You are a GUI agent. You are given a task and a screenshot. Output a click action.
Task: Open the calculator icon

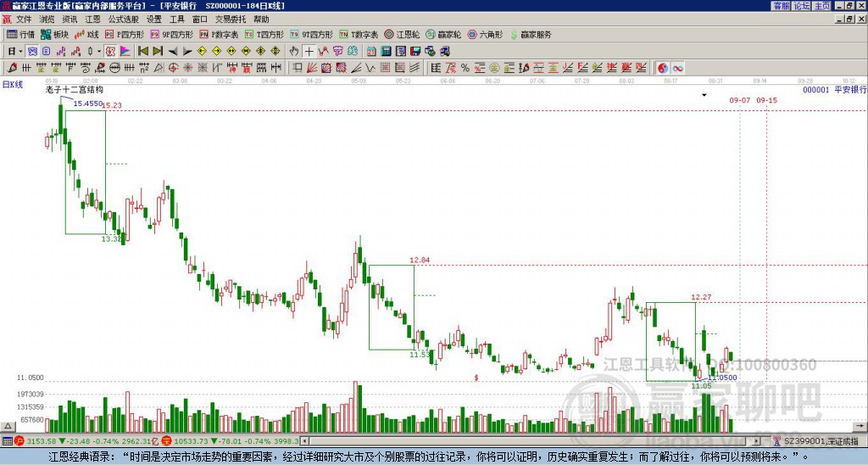386,52
